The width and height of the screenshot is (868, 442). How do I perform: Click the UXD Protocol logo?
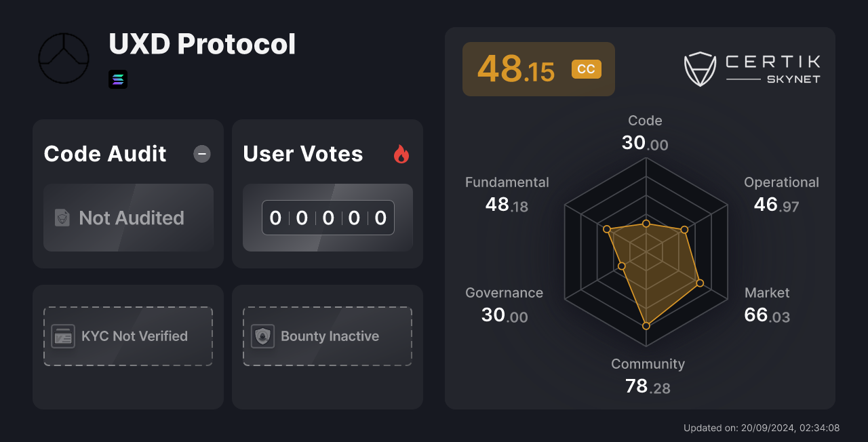click(63, 58)
